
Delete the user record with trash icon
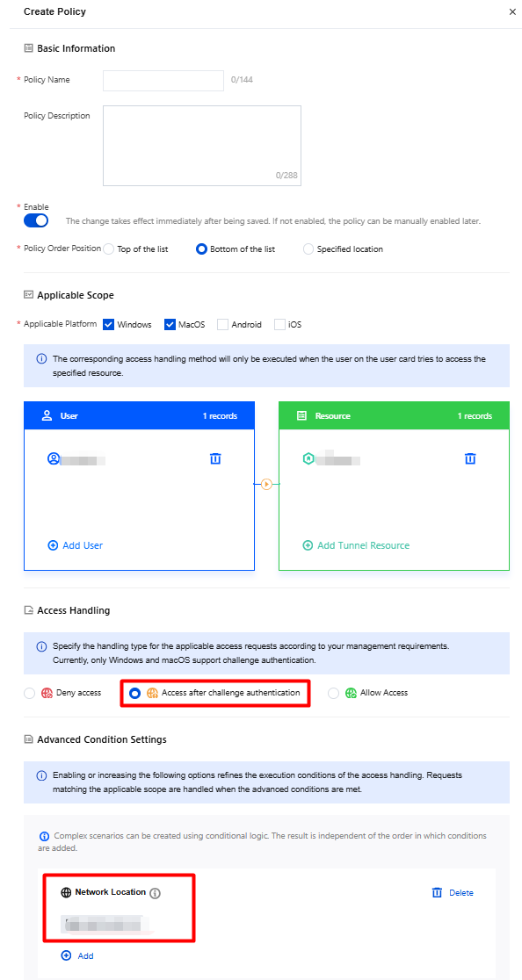215,458
